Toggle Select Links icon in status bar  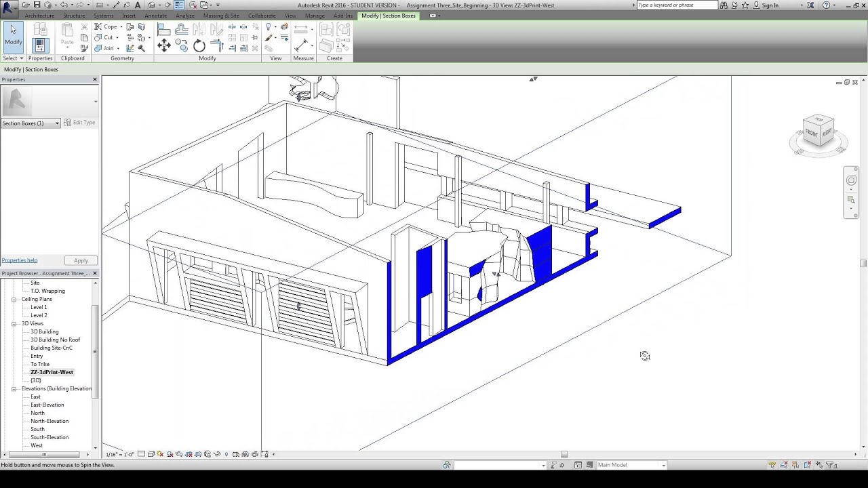point(772,465)
